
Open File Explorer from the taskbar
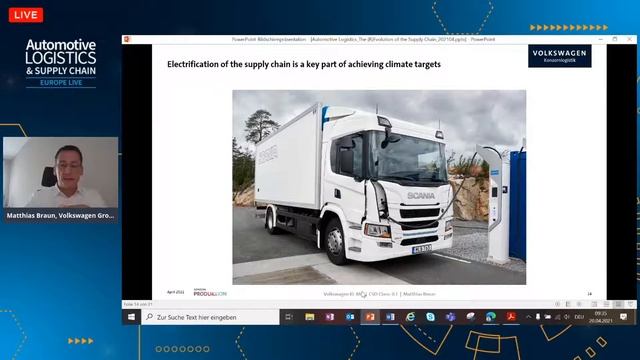(x=310, y=317)
